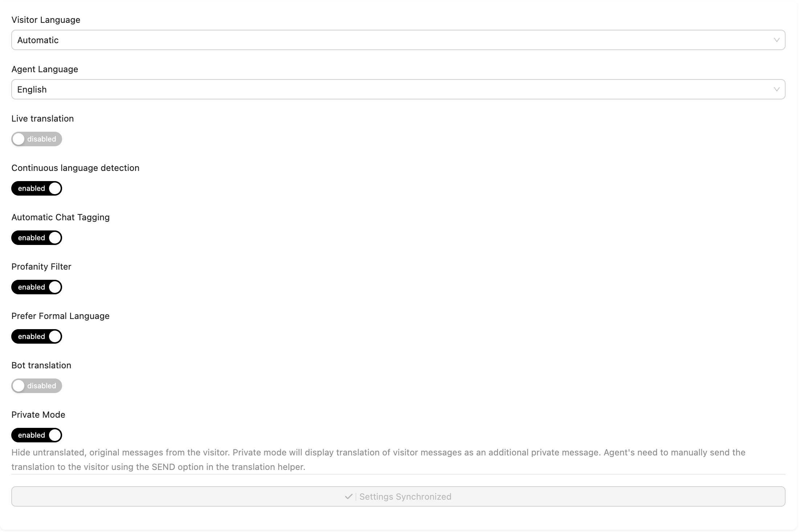Enable the Bot translation switch
Screen dimensions: 799x532
(x=37, y=386)
